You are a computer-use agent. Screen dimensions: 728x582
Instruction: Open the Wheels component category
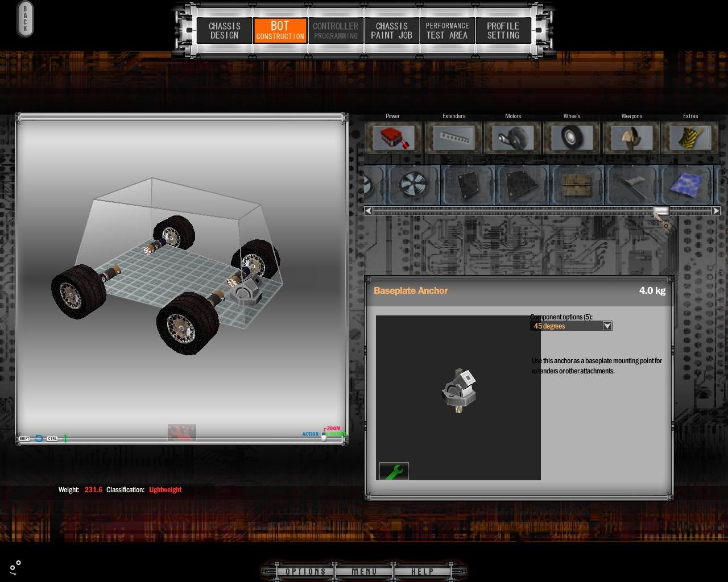coord(572,138)
